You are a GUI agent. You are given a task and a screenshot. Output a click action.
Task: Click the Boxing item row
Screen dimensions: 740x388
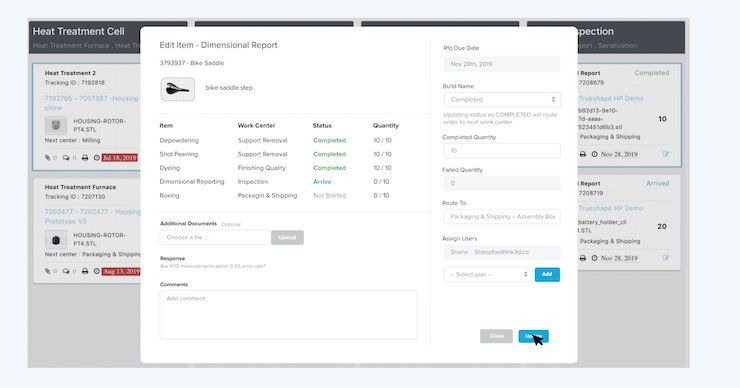click(x=279, y=195)
